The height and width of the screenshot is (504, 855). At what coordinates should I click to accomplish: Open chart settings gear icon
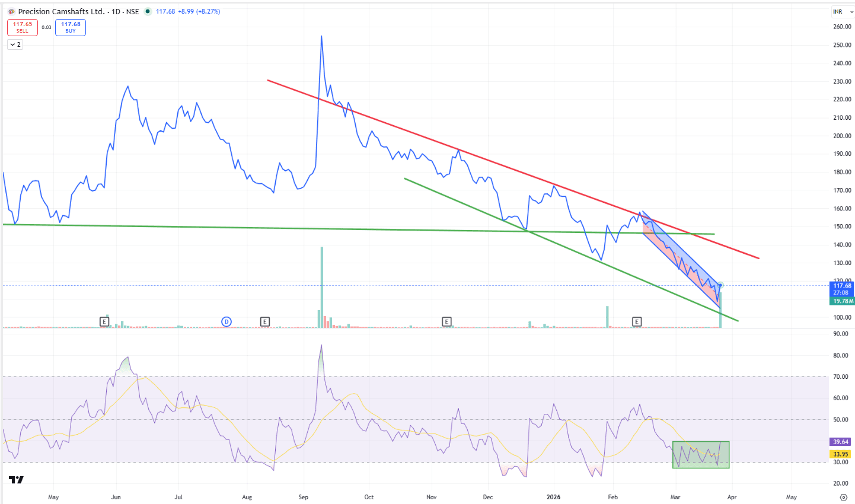[x=843, y=497]
